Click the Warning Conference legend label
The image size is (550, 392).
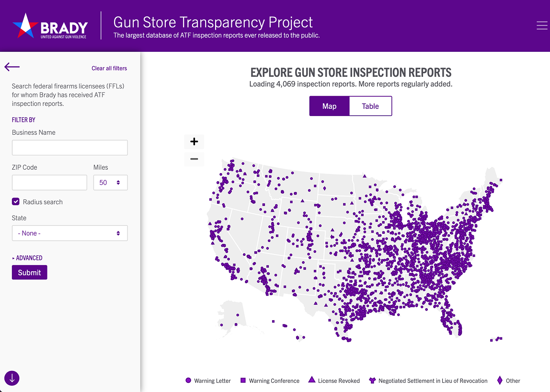(274, 381)
